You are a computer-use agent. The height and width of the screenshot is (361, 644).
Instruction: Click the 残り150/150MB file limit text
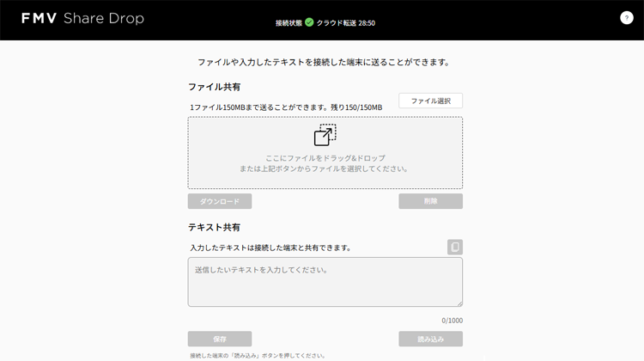[356, 107]
